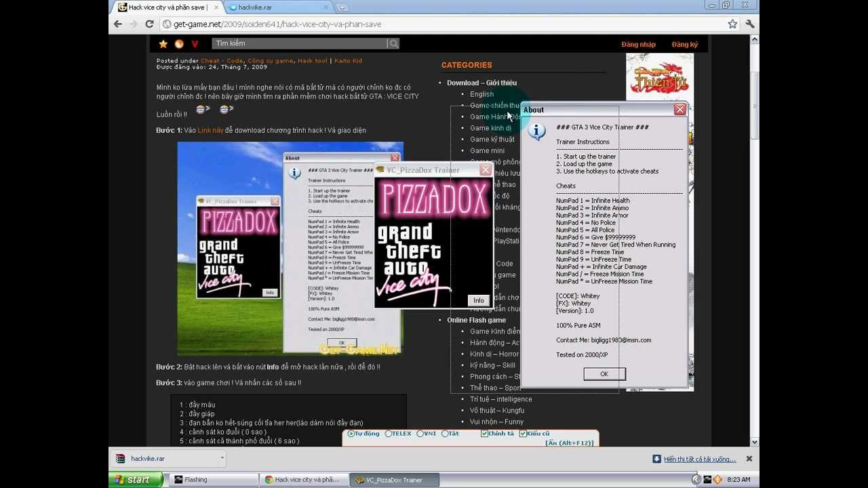This screenshot has height=488, width=868.
Task: Click the Ẩn (Alt+F12) hide link
Action: click(x=570, y=443)
